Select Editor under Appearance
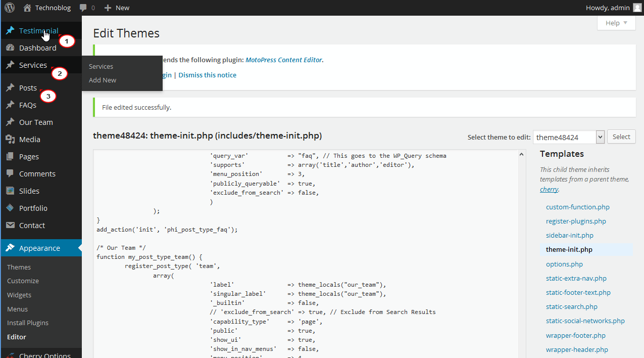The height and width of the screenshot is (358, 644). [16, 336]
